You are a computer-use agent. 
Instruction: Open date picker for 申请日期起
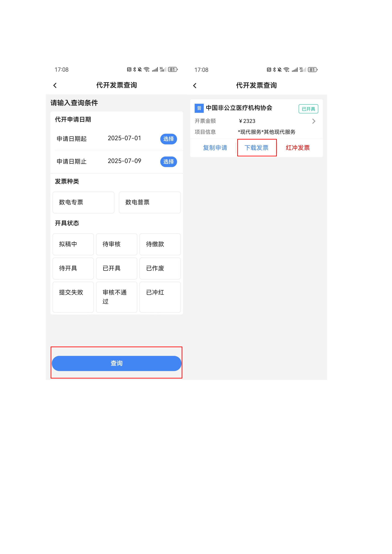(x=168, y=139)
